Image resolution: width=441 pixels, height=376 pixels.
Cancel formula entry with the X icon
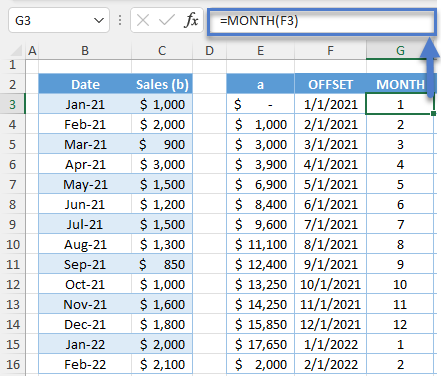click(x=143, y=20)
